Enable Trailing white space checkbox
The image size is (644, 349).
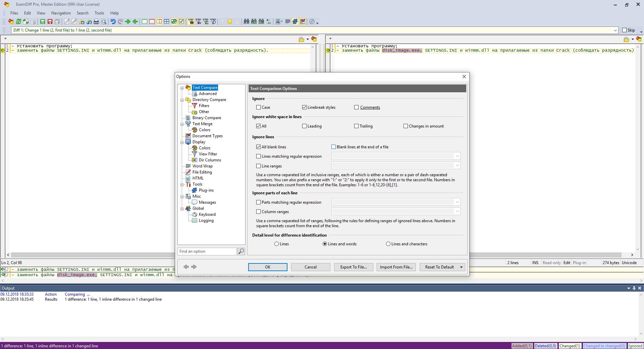356,126
